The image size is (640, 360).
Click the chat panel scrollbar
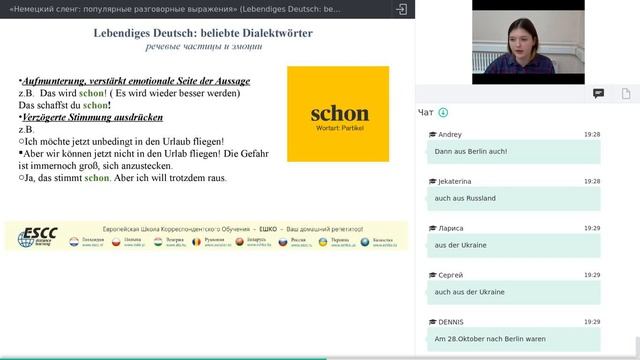tap(637, 346)
